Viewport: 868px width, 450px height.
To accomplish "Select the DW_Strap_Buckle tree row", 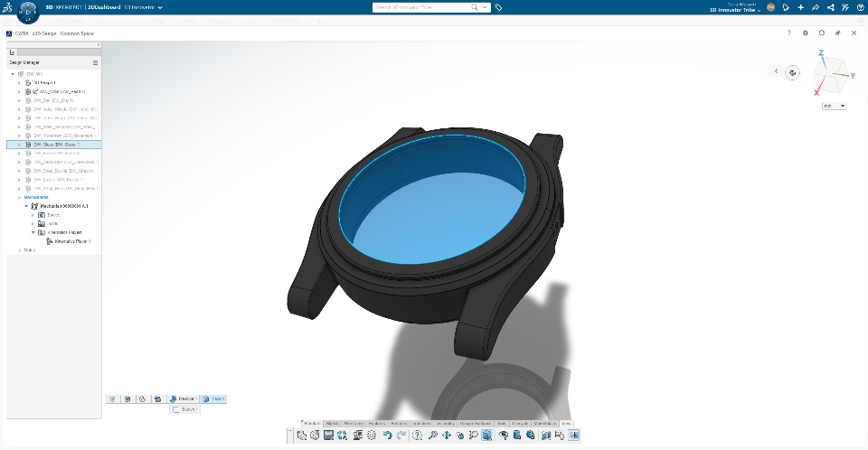I will (53, 171).
